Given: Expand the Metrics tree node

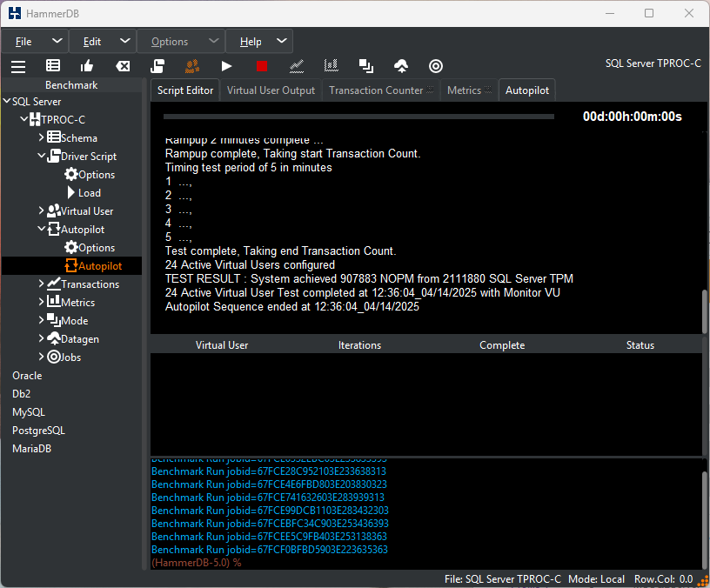Looking at the screenshot, I should [42, 302].
